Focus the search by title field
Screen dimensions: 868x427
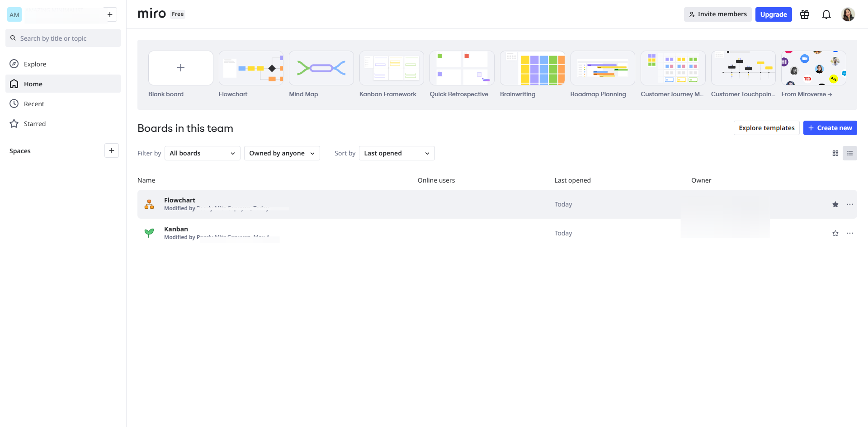pyautogui.click(x=63, y=38)
